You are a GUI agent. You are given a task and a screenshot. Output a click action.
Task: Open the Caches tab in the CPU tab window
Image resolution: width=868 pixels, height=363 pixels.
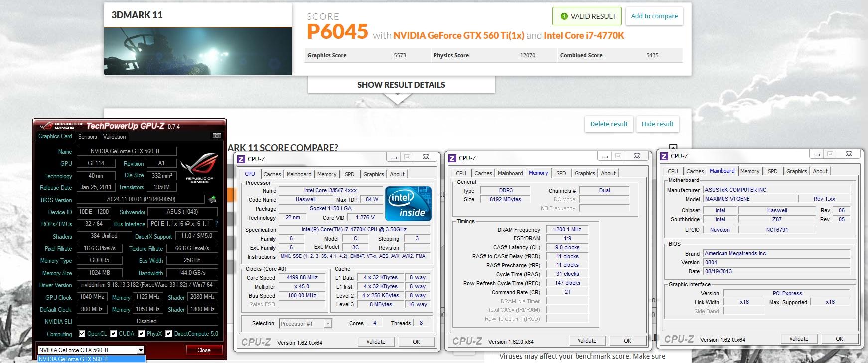click(x=272, y=174)
